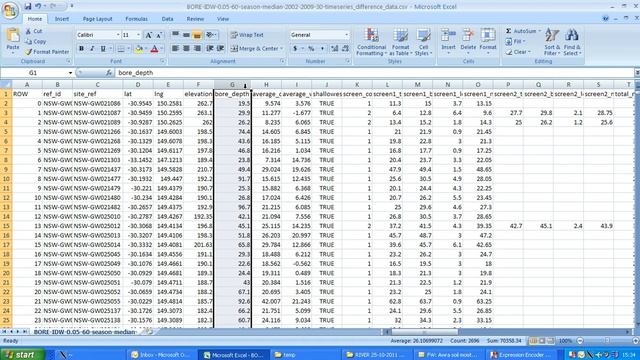640x360 pixels.
Task: Copy the selected cells
Action: [x=35, y=41]
